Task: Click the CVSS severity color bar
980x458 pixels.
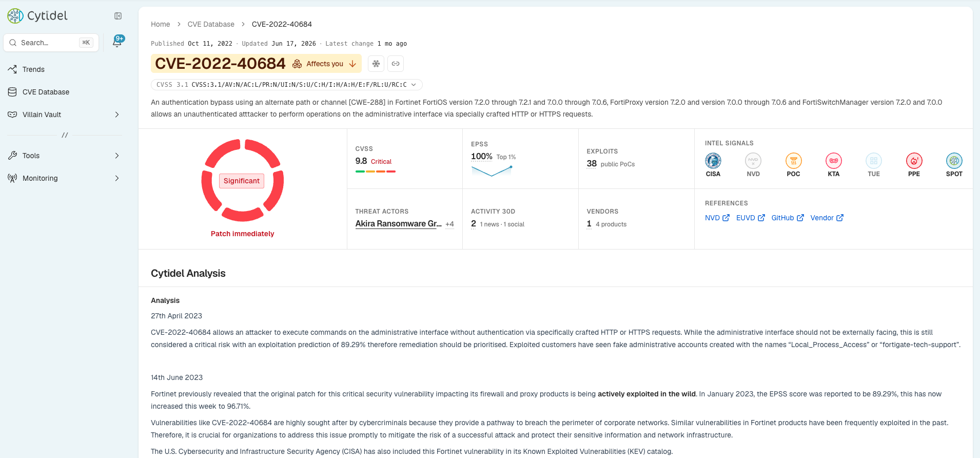Action: point(376,171)
